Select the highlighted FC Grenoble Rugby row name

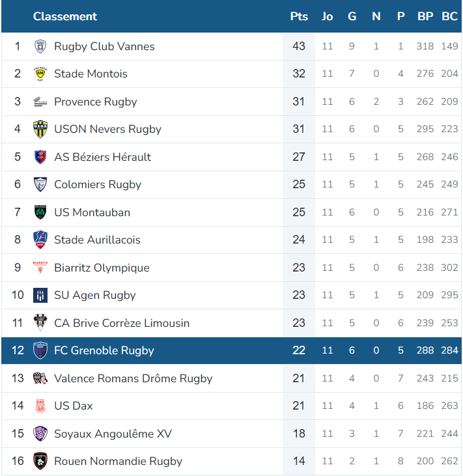pos(104,350)
